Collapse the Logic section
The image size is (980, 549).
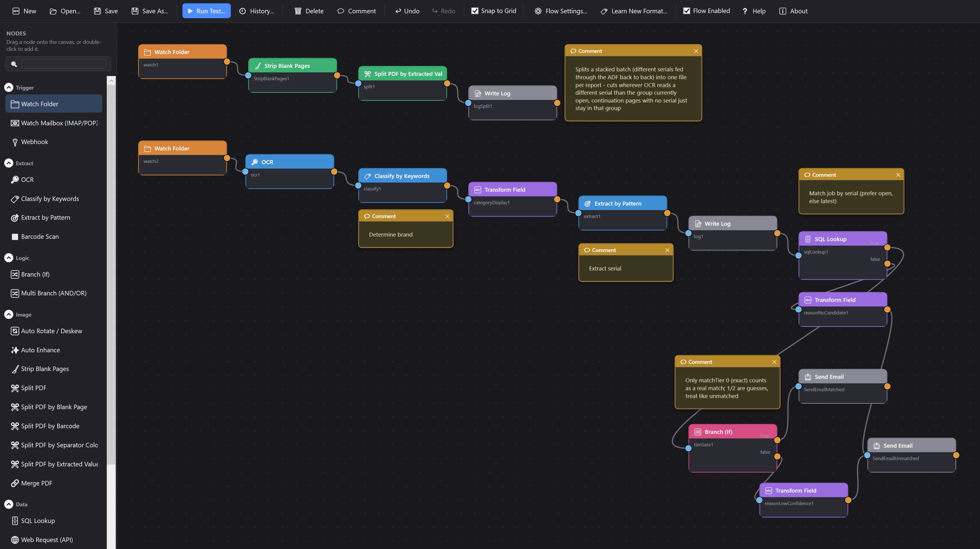pyautogui.click(x=9, y=258)
